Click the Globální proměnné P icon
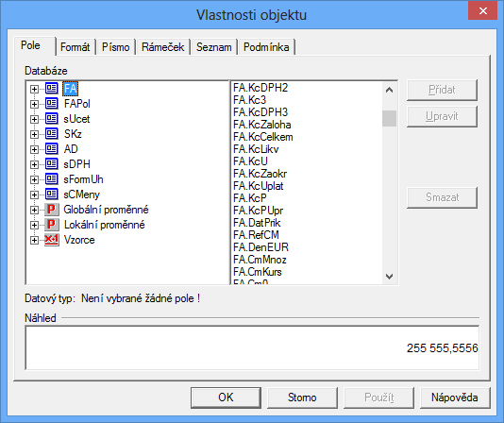The width and height of the screenshot is (504, 423). tap(51, 210)
